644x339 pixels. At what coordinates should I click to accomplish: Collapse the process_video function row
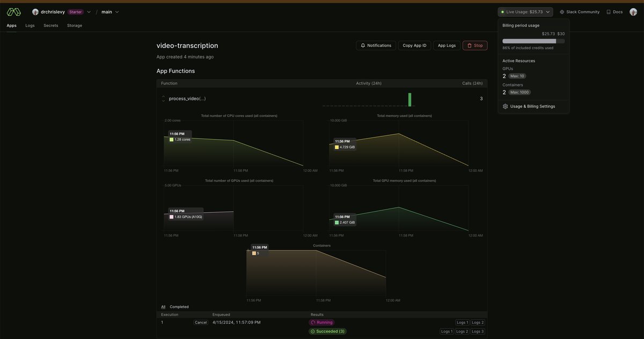pos(164,99)
